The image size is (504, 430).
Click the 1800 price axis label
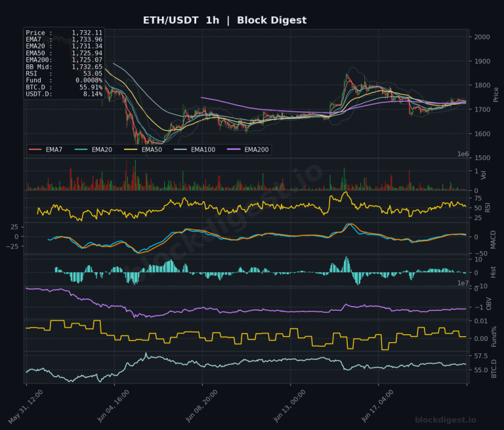482,85
